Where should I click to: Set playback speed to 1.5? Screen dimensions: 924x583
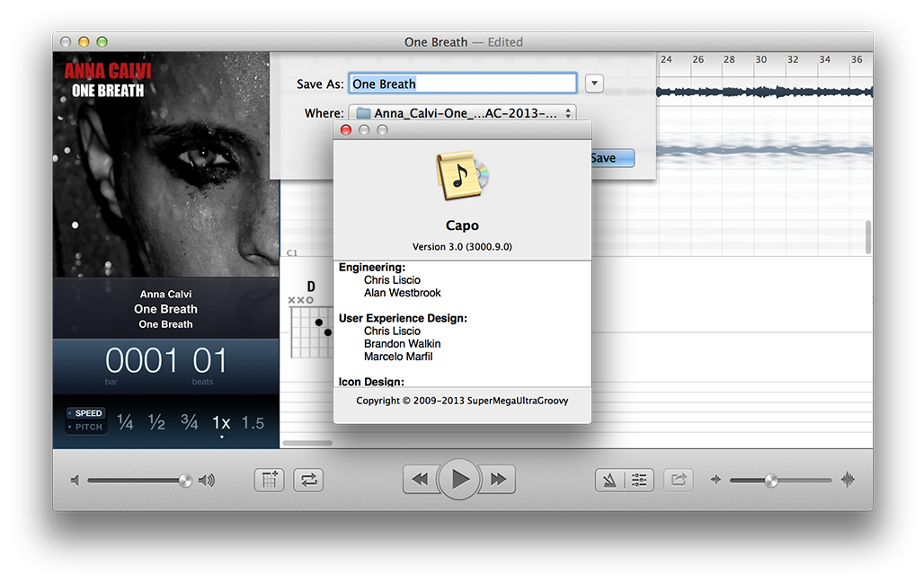point(253,423)
